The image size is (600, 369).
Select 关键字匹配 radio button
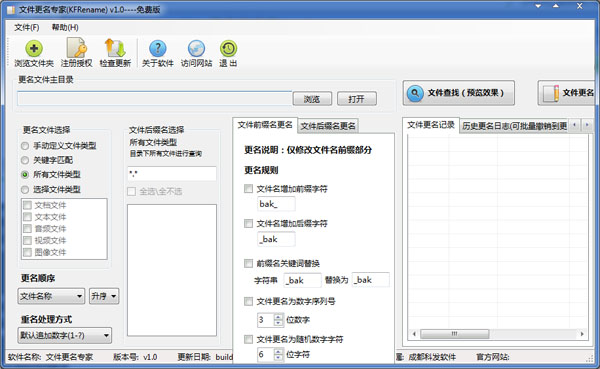pyautogui.click(x=25, y=160)
